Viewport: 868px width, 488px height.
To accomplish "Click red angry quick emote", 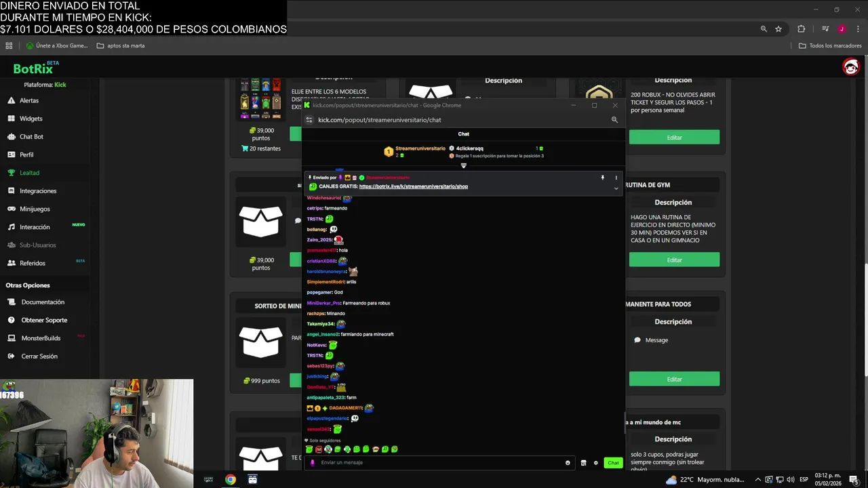I will tap(319, 449).
